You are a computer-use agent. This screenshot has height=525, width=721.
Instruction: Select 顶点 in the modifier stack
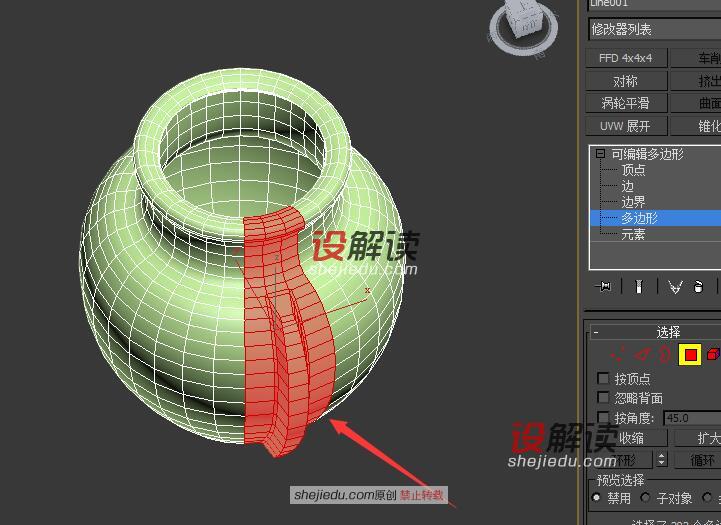click(x=633, y=170)
